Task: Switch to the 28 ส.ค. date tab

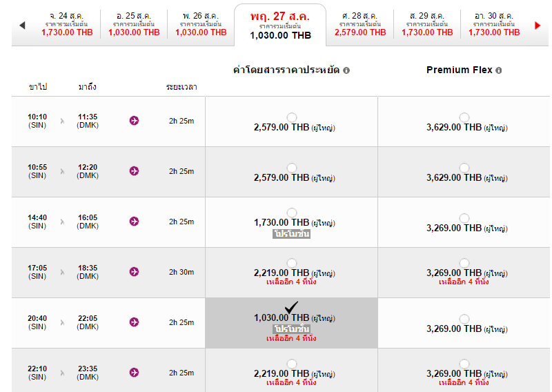Action: pos(361,23)
